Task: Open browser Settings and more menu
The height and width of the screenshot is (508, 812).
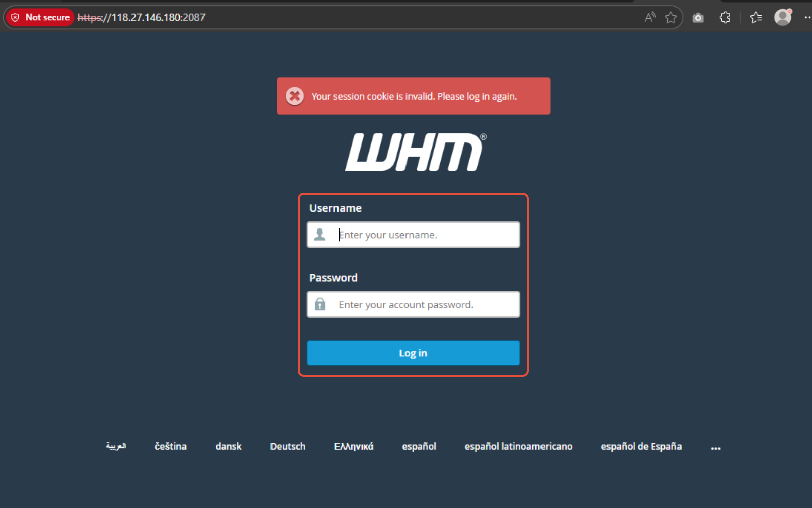Action: point(807,17)
